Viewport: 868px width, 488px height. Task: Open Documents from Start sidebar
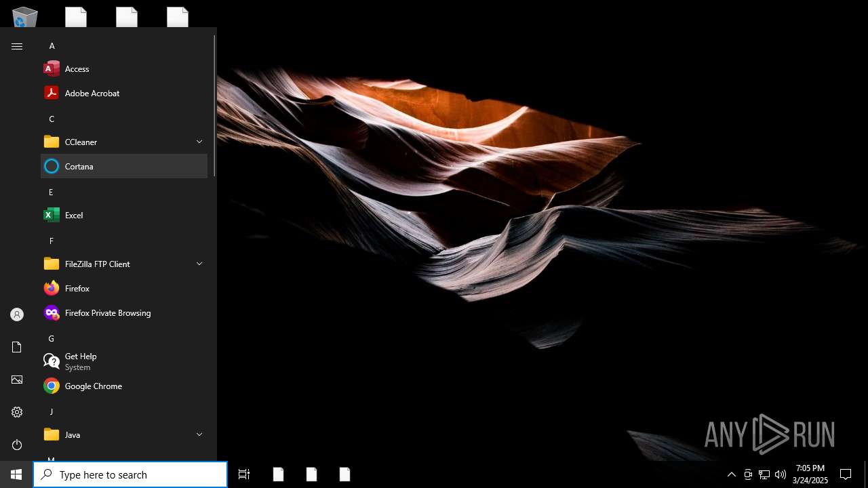(x=17, y=347)
